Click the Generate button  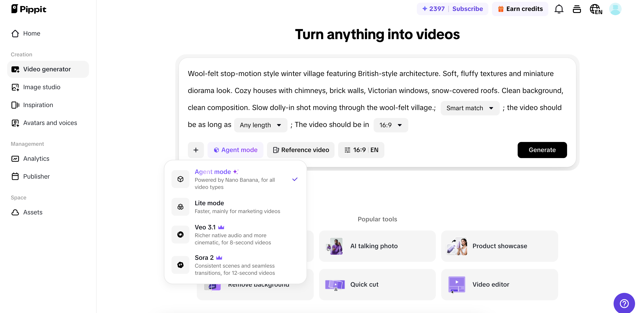[542, 150]
